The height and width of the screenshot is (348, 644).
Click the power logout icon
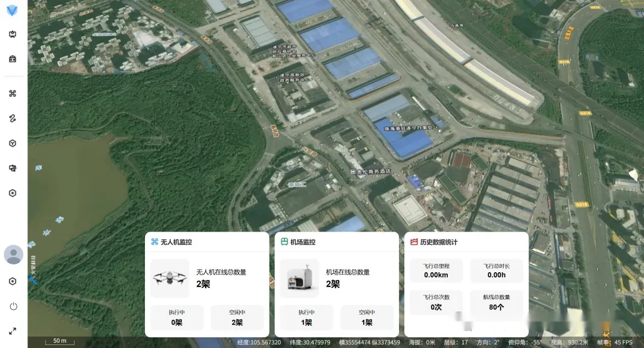point(13,306)
